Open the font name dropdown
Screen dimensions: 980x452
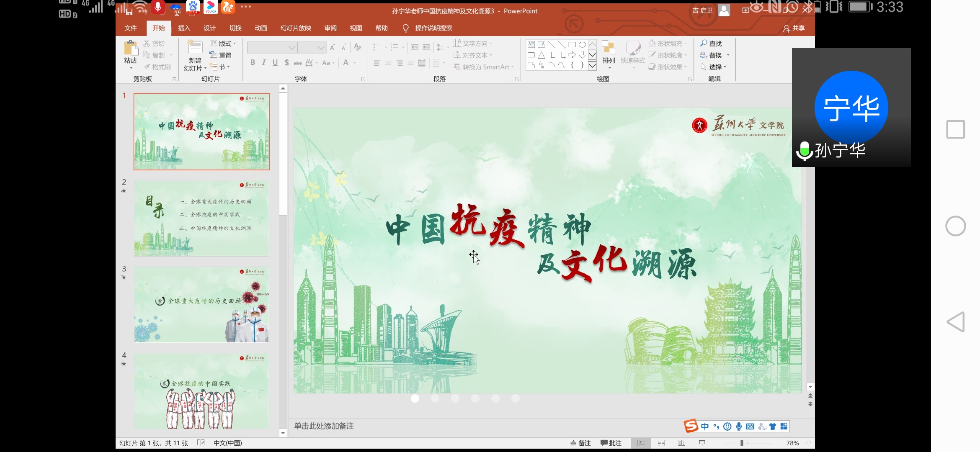[292, 48]
